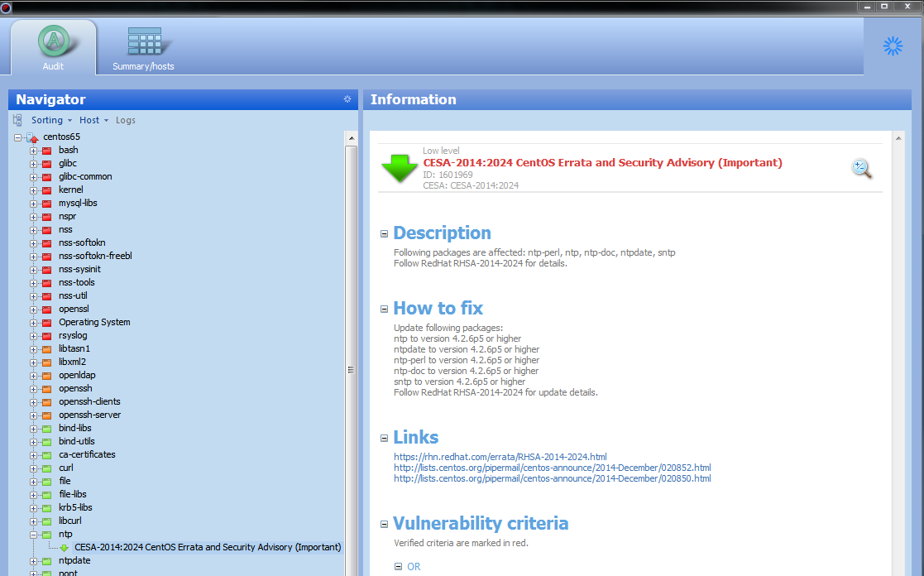924x576 pixels.
Task: Click the green icon beside bind-libs
Action: tap(46, 429)
